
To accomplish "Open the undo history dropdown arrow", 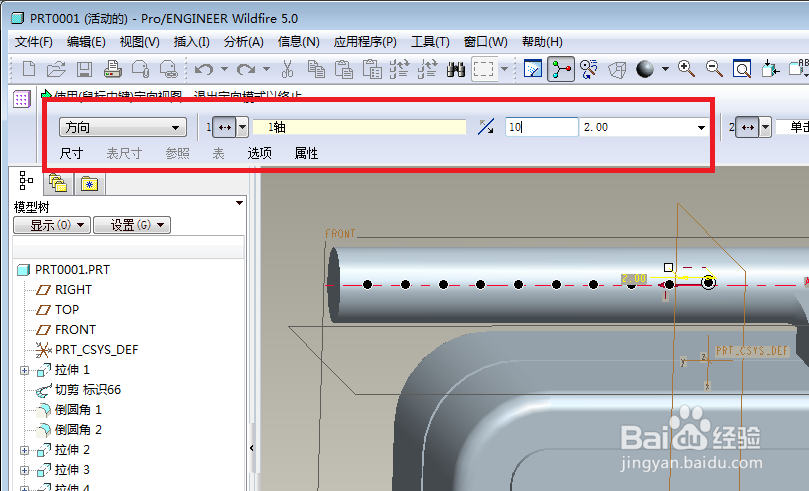I will tap(224, 69).
